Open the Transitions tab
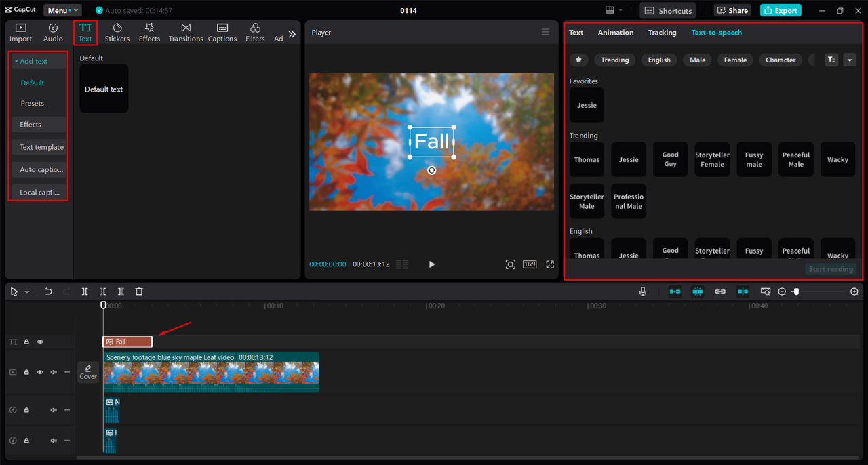This screenshot has height=465, width=868. click(186, 33)
